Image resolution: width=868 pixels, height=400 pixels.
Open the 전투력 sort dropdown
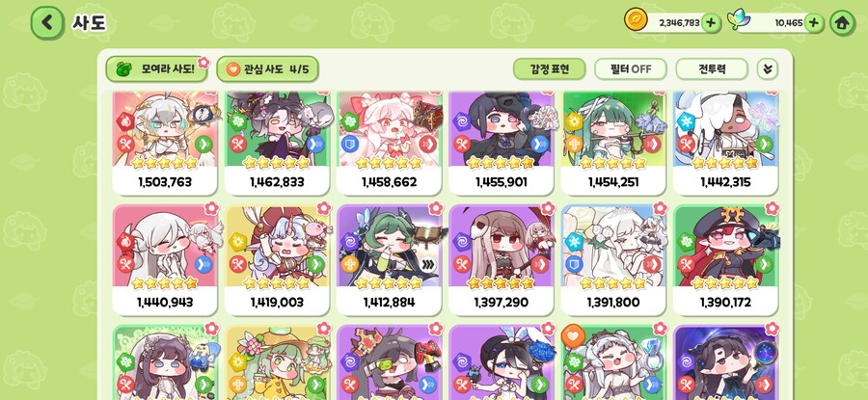pyautogui.click(x=712, y=69)
